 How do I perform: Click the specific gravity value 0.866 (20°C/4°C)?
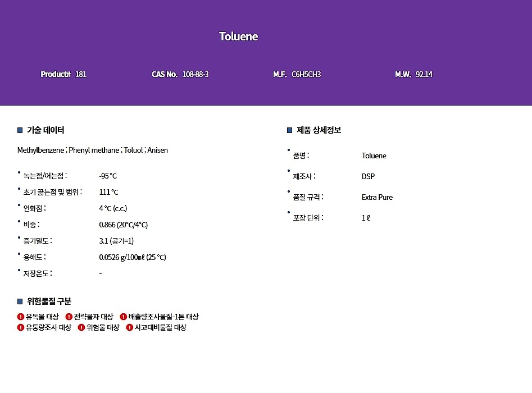click(124, 225)
